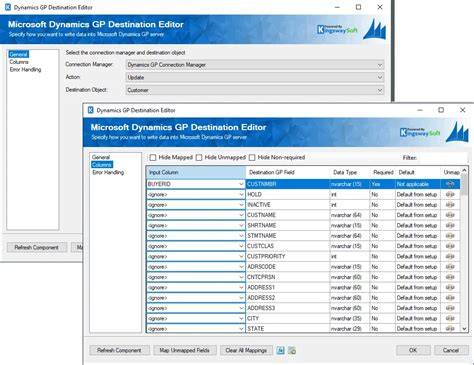This screenshot has height=365, width=474.
Task: Select General page in the back window
Action: 19,54
